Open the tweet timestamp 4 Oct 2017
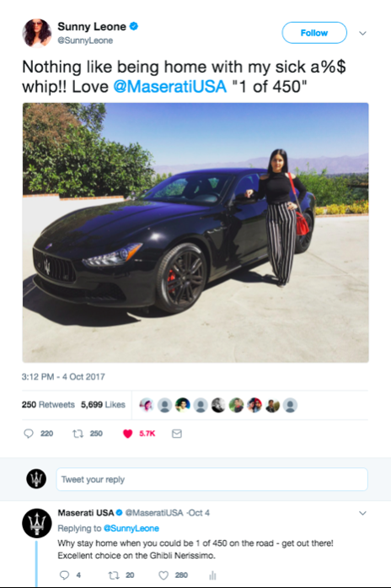 tap(63, 376)
